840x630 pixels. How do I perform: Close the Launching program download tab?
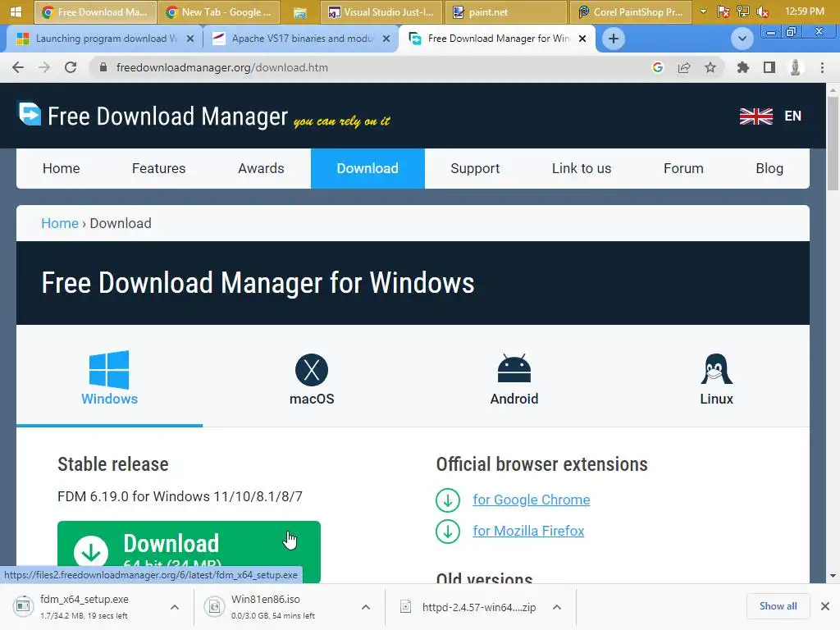(189, 39)
